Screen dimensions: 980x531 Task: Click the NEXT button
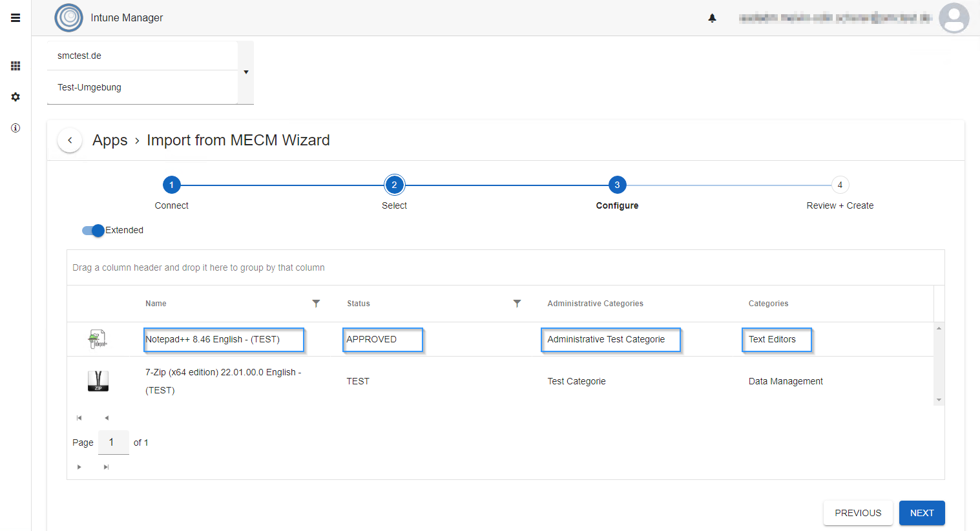(x=922, y=513)
